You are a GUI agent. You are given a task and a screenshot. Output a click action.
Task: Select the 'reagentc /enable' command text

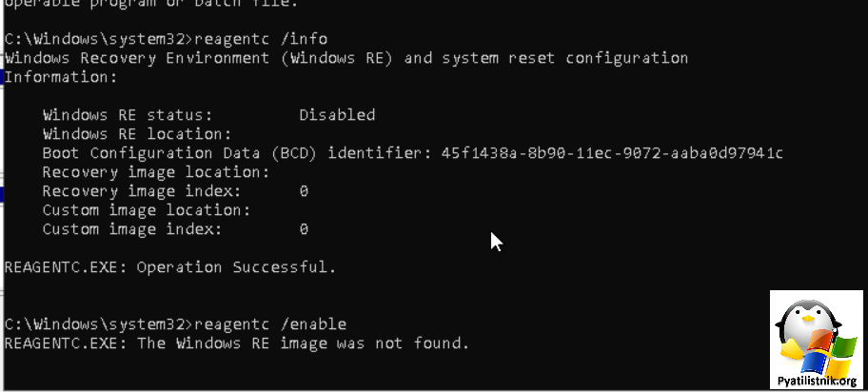tap(270, 323)
